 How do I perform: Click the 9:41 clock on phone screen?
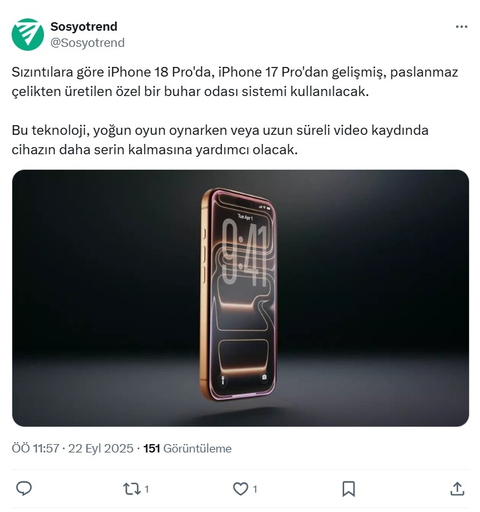click(245, 253)
